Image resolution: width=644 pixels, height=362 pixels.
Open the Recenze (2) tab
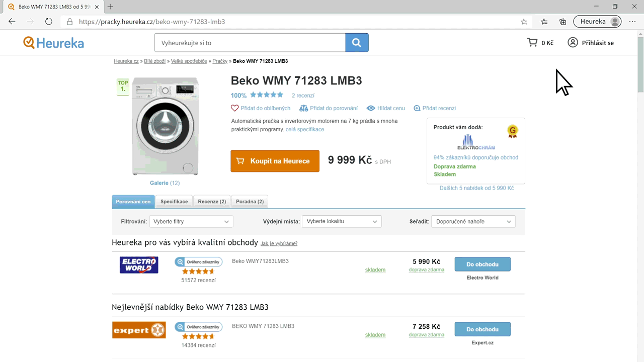212,202
